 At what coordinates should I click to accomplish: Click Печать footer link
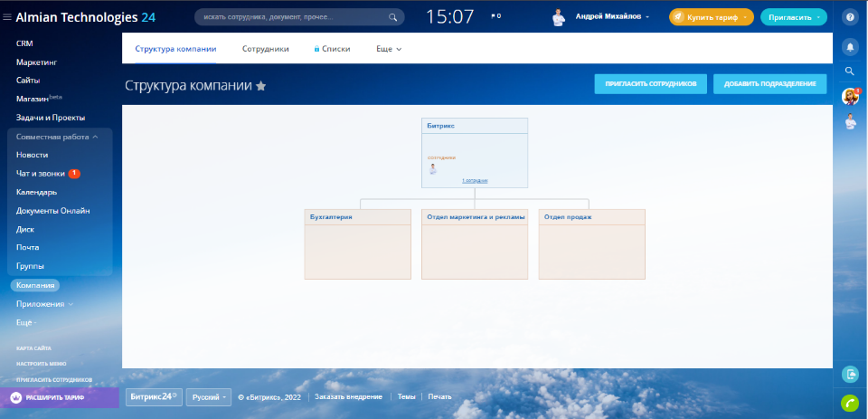439,397
